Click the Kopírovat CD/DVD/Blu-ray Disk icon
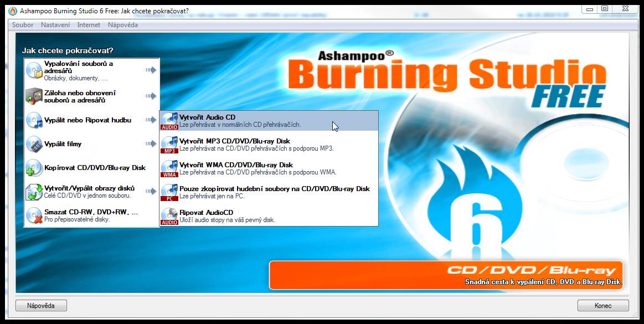Image resolution: width=644 pixels, height=324 pixels. pos(34,168)
